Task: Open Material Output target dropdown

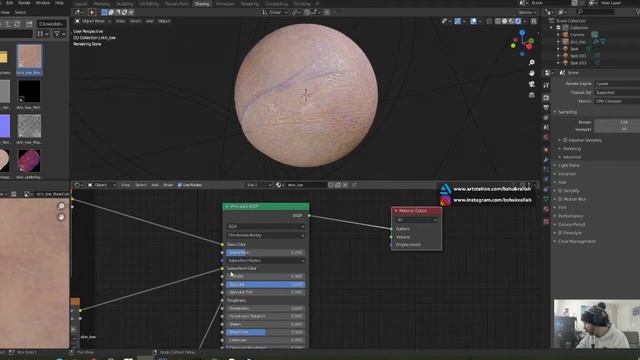Action: coord(416,220)
